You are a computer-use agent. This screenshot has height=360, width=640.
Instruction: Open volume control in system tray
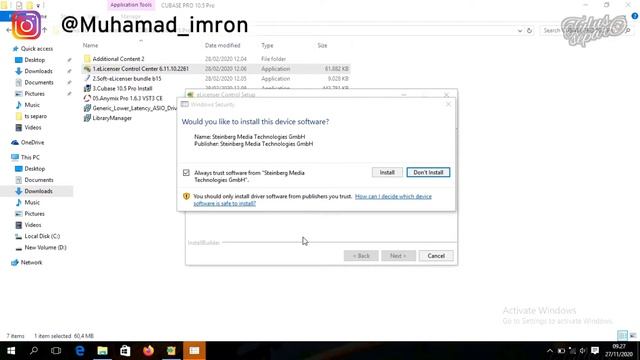click(583, 351)
